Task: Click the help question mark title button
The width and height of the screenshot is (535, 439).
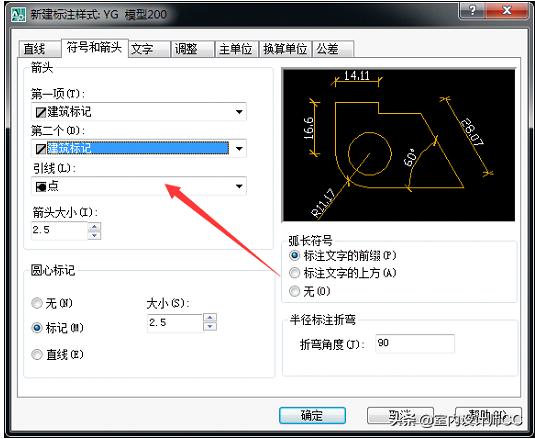Action: click(473, 10)
